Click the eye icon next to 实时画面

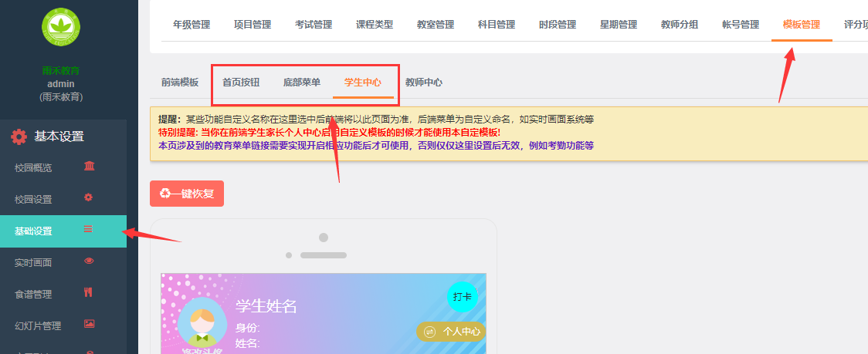pyautogui.click(x=89, y=261)
